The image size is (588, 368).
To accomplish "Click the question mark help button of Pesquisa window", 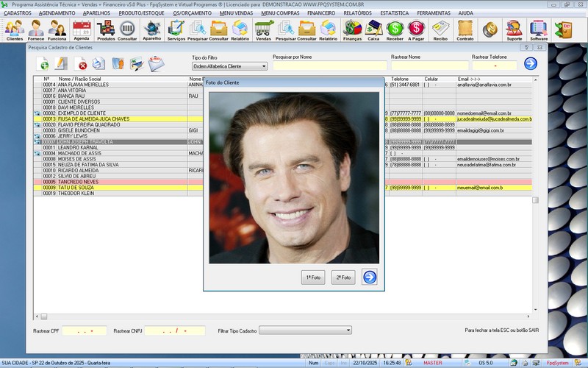I will [x=526, y=47].
